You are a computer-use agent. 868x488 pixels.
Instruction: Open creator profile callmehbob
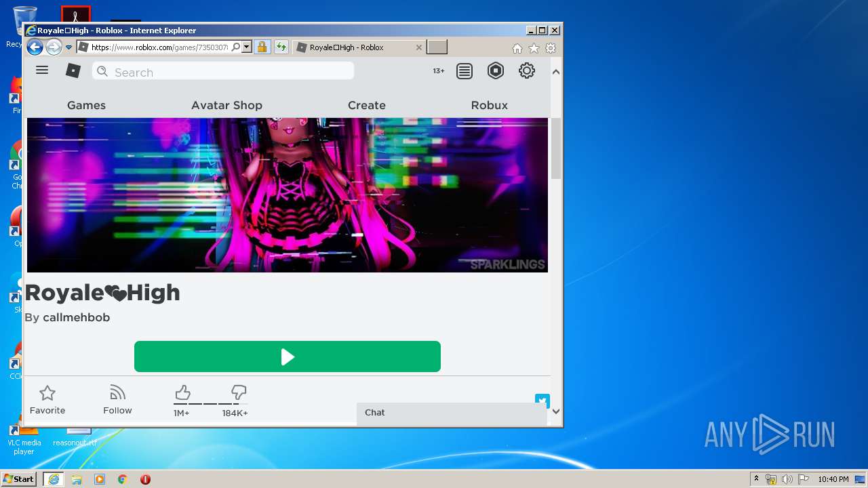point(76,317)
